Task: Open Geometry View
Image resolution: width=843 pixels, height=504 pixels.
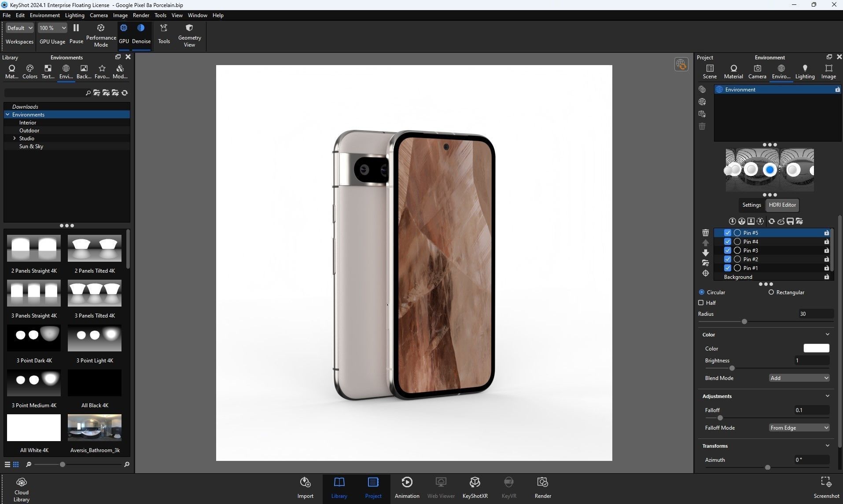Action: 189,35
